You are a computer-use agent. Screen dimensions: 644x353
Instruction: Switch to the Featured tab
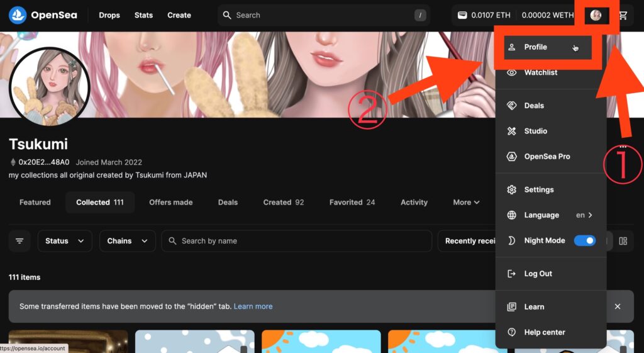pyautogui.click(x=35, y=202)
